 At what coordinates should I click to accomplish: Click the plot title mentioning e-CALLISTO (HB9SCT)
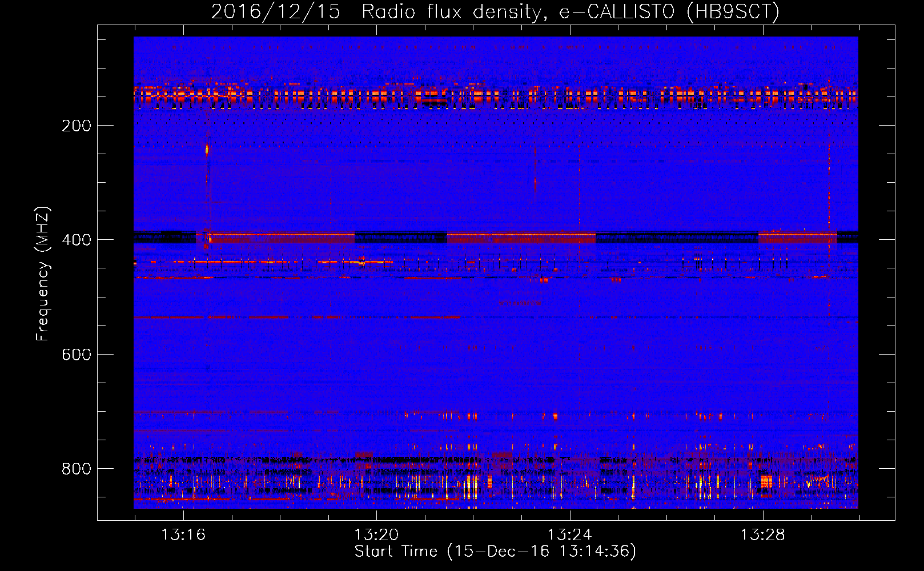[x=495, y=12]
